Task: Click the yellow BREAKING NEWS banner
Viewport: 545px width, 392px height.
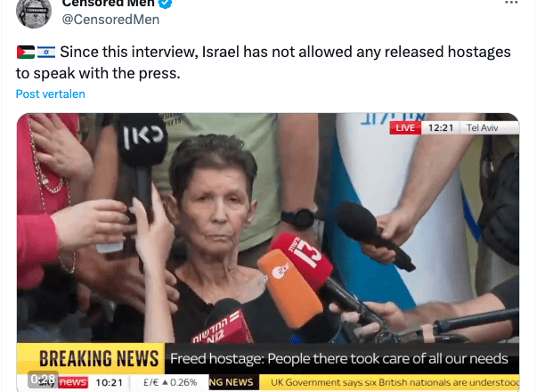Action: pyautogui.click(x=91, y=358)
